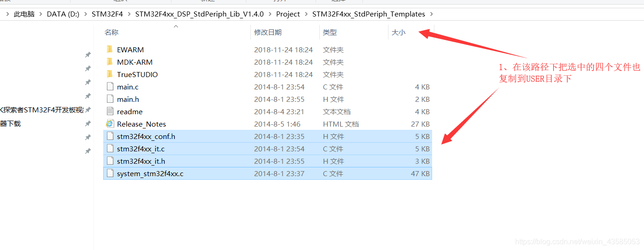Screen dimensions: 644x250
Task: Click main.h size 2 KB
Action: pyautogui.click(x=422, y=99)
